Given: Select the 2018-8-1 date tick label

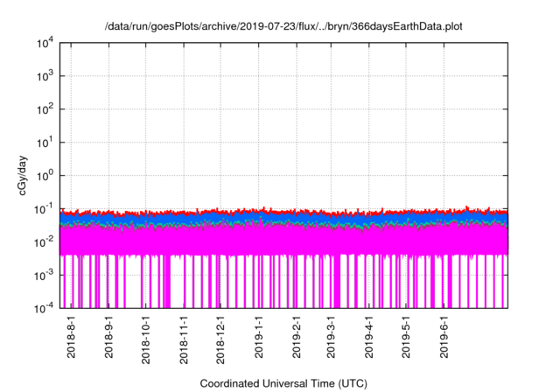Looking at the screenshot, I should point(72,337).
